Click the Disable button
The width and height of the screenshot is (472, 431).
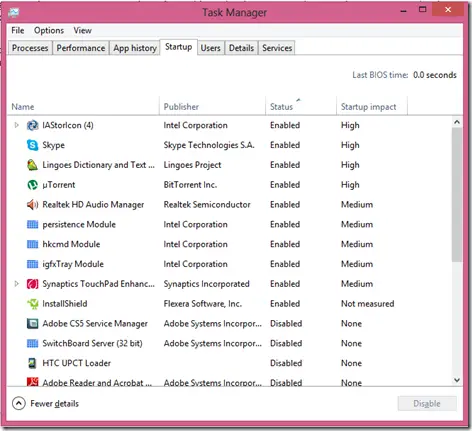tap(427, 404)
